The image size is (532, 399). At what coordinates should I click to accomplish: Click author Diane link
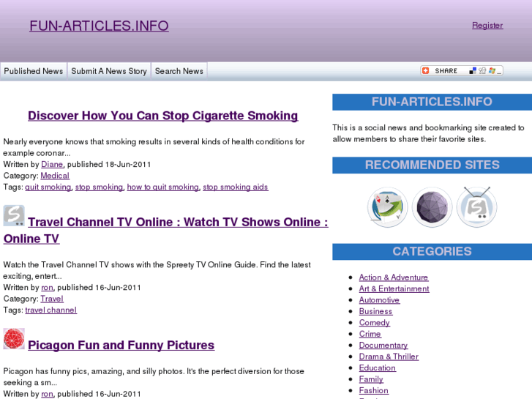pos(52,164)
